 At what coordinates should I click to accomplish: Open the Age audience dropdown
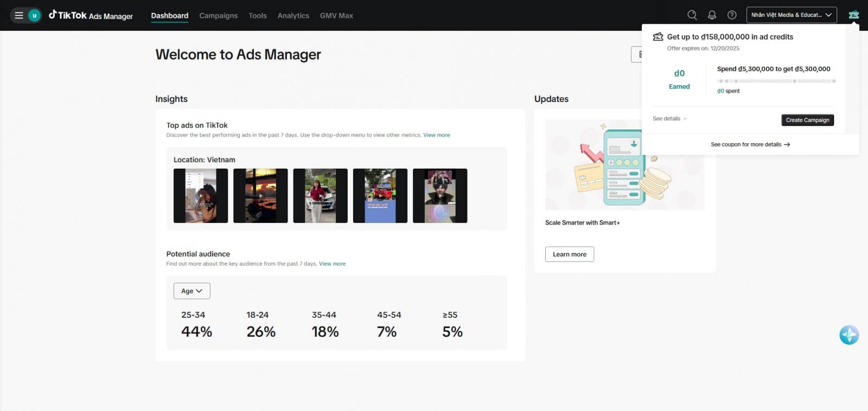(192, 291)
